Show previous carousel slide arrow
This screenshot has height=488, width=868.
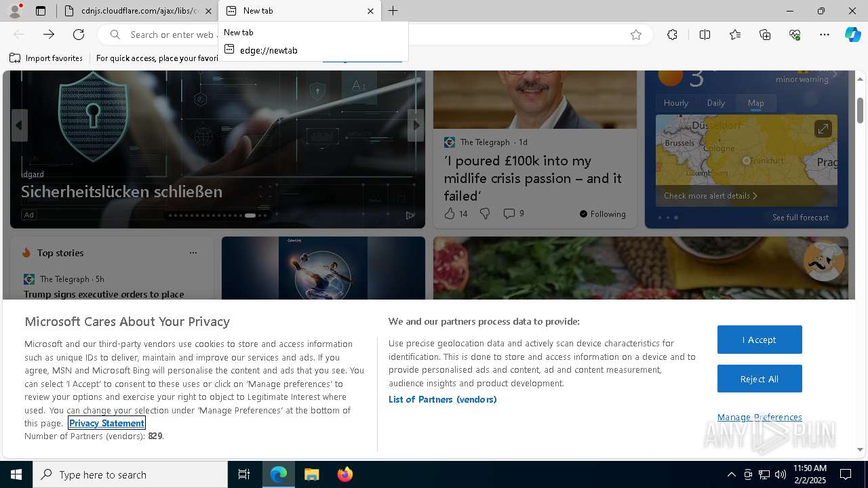point(19,125)
